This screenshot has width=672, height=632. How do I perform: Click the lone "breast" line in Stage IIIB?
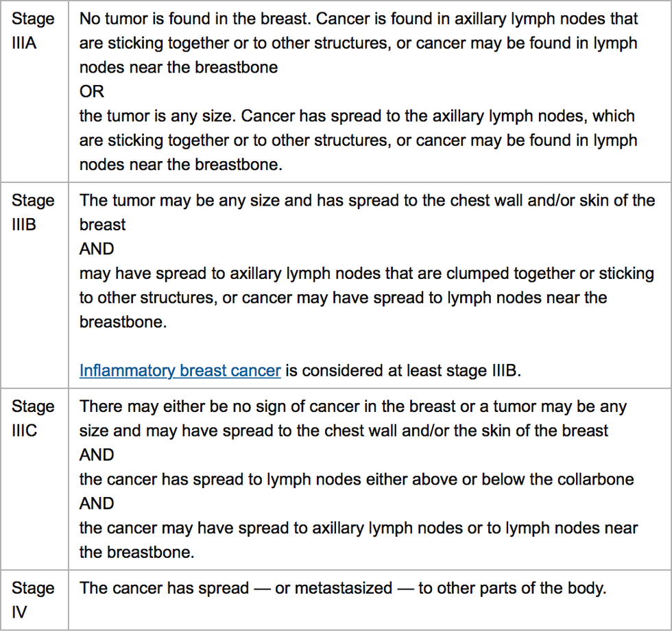[x=103, y=225]
